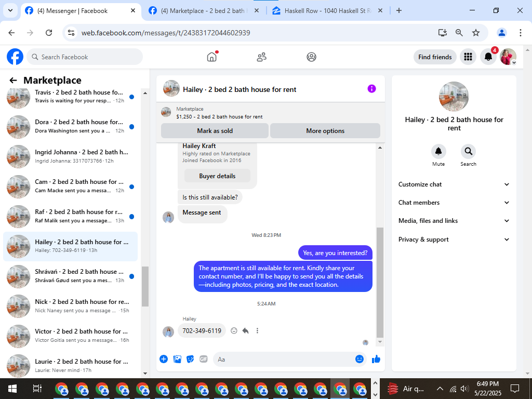Send a thumbs-up like

(x=376, y=359)
